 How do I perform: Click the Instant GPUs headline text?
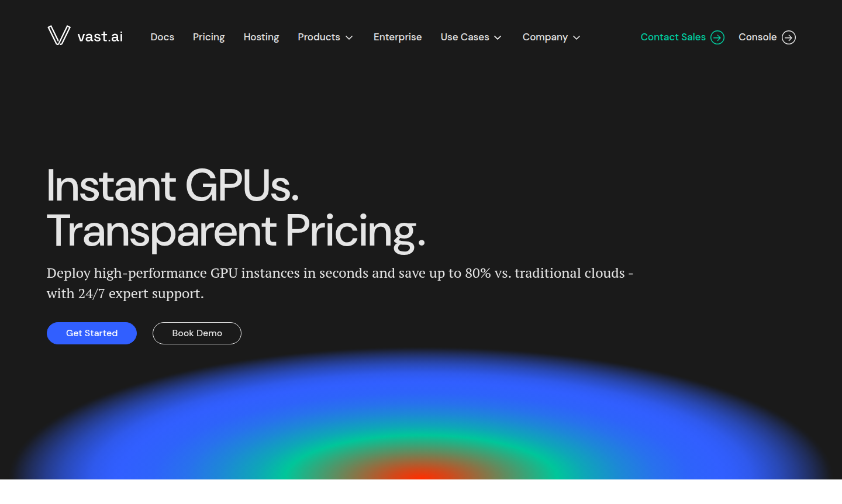click(172, 186)
